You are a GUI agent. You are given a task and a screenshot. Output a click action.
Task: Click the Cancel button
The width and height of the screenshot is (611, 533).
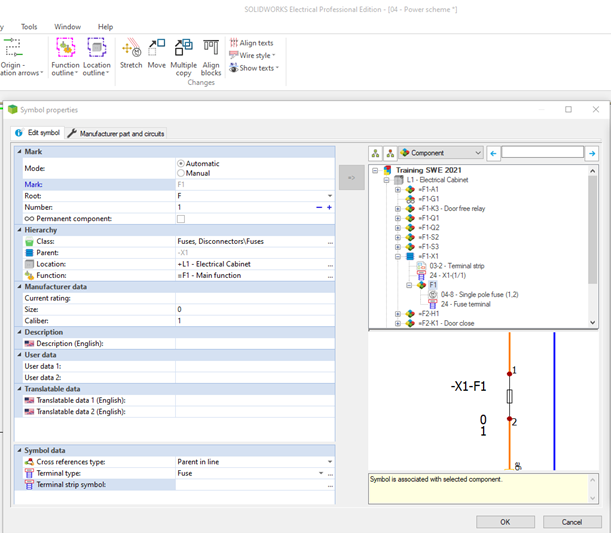point(572,522)
